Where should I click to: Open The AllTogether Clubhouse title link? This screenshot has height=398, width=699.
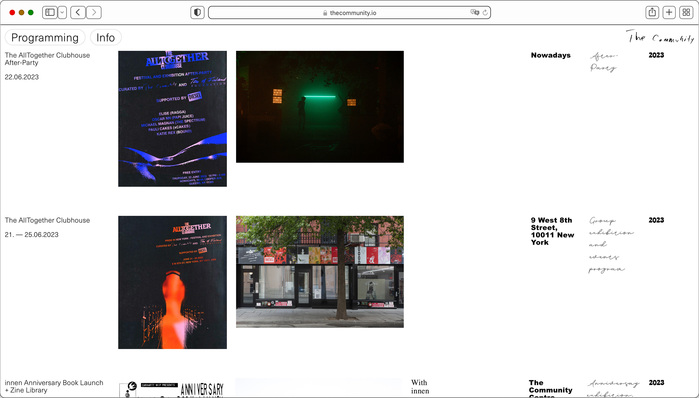[x=47, y=220]
